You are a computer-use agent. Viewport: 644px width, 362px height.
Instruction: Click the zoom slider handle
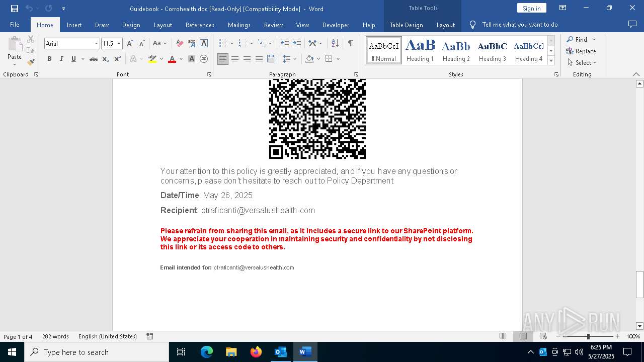tap(588, 336)
